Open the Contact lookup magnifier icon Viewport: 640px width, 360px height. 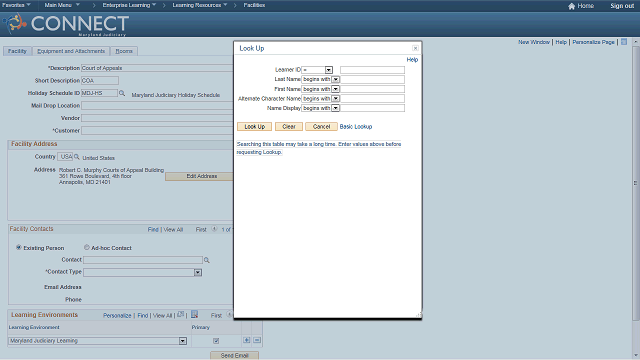pyautogui.click(x=207, y=260)
